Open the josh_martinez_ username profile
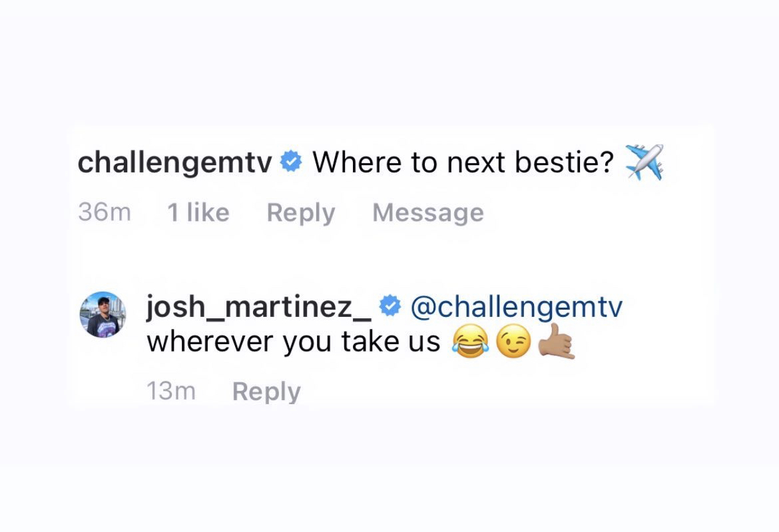The height and width of the screenshot is (532, 779). point(259,307)
